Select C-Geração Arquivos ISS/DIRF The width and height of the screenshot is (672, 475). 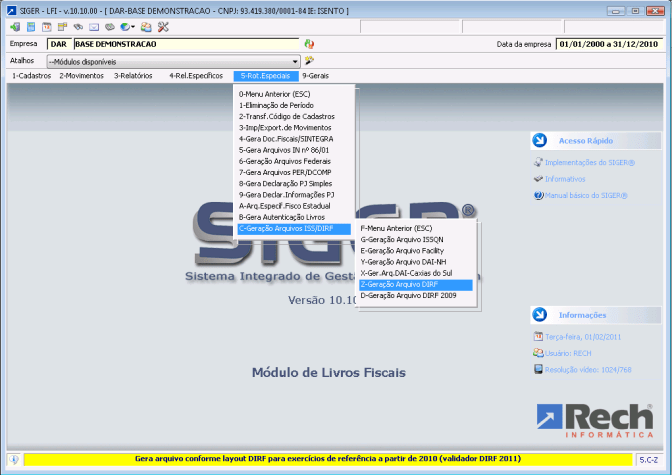[294, 228]
